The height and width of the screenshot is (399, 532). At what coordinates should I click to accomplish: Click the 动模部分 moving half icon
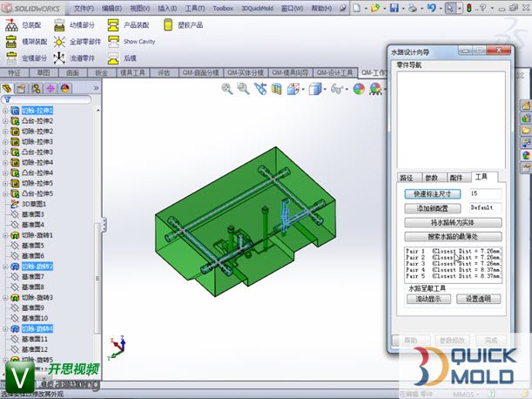pyautogui.click(x=59, y=25)
